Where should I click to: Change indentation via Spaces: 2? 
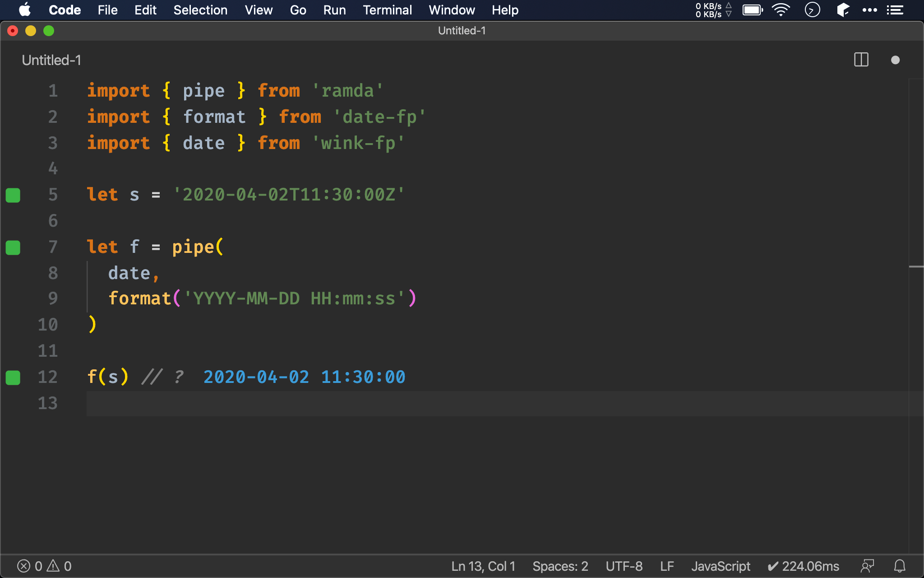point(560,566)
